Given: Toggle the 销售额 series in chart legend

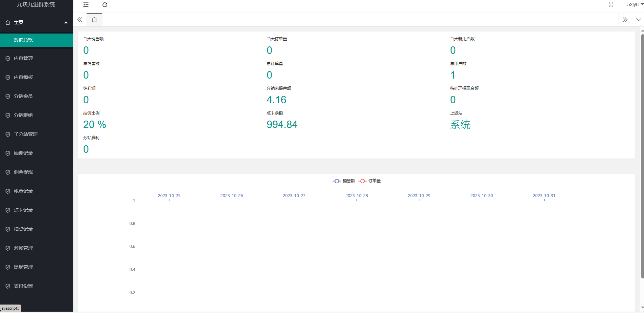Looking at the screenshot, I should (344, 181).
